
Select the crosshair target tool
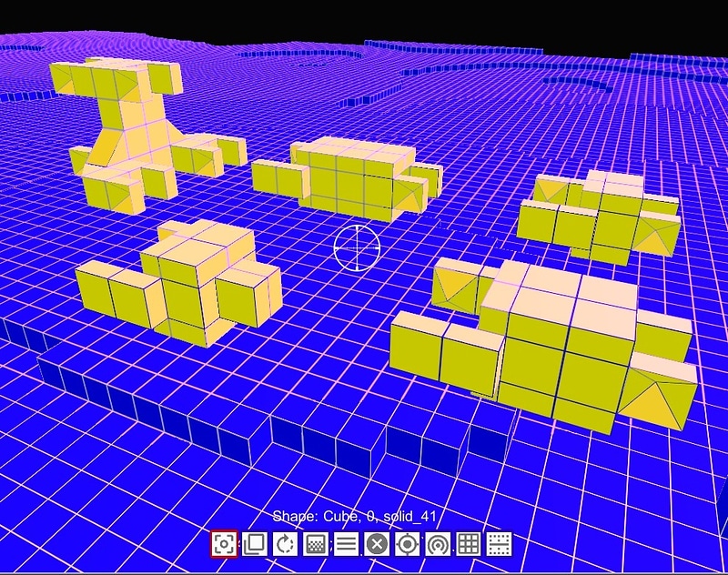[x=407, y=543]
